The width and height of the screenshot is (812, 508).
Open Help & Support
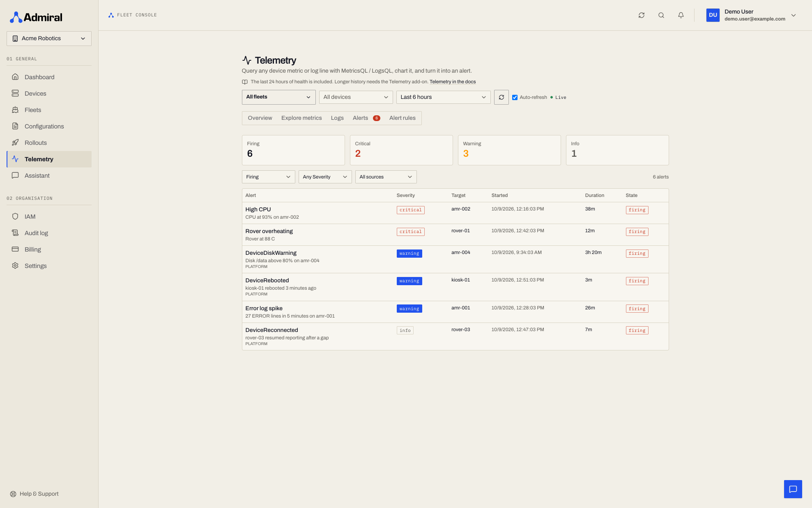[35, 494]
